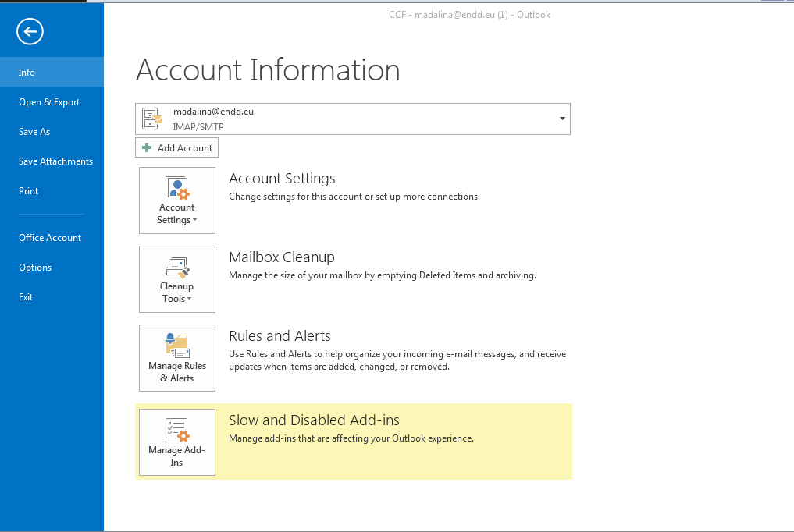Click Exit to close Outlook

(26, 297)
